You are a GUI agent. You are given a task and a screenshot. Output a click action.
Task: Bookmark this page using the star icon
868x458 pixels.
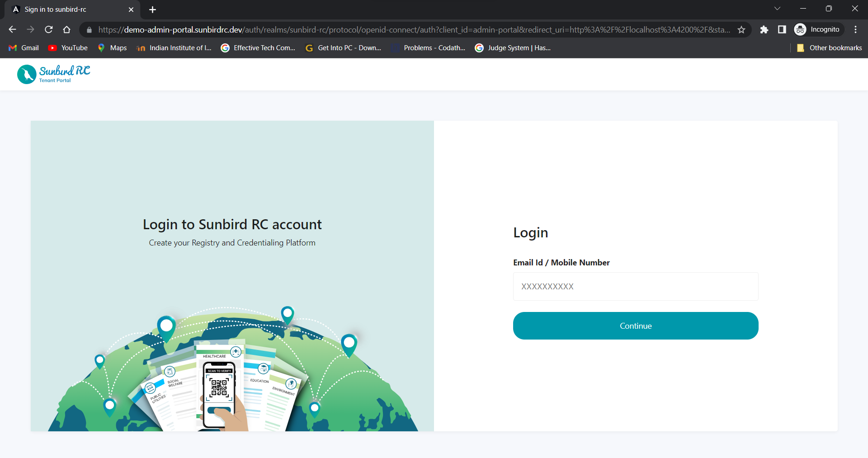click(x=741, y=29)
